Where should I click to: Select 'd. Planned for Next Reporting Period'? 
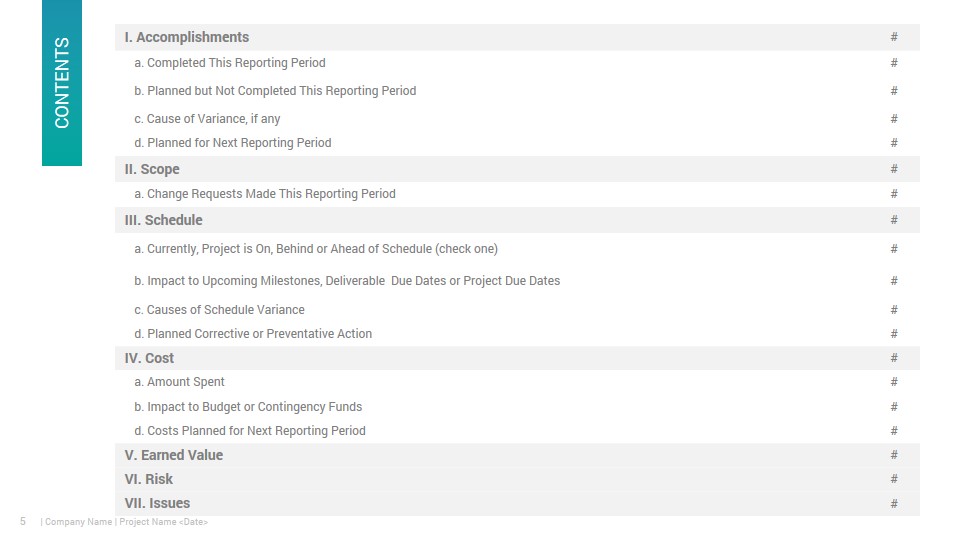(233, 143)
